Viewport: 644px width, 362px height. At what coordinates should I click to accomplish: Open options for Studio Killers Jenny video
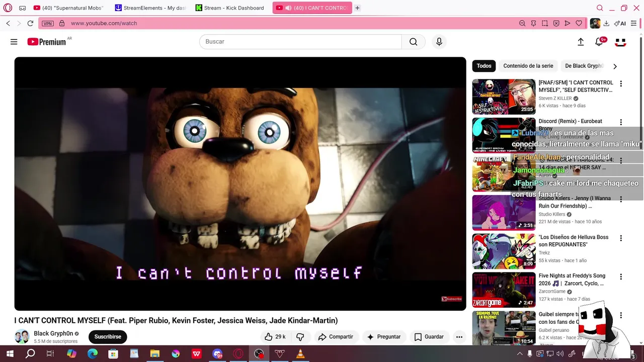(x=621, y=199)
